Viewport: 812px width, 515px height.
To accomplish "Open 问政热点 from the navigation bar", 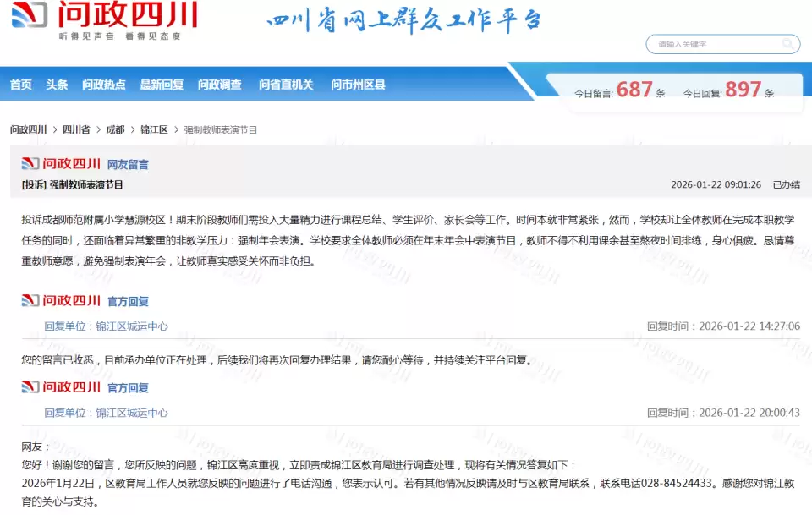I will tap(102, 85).
